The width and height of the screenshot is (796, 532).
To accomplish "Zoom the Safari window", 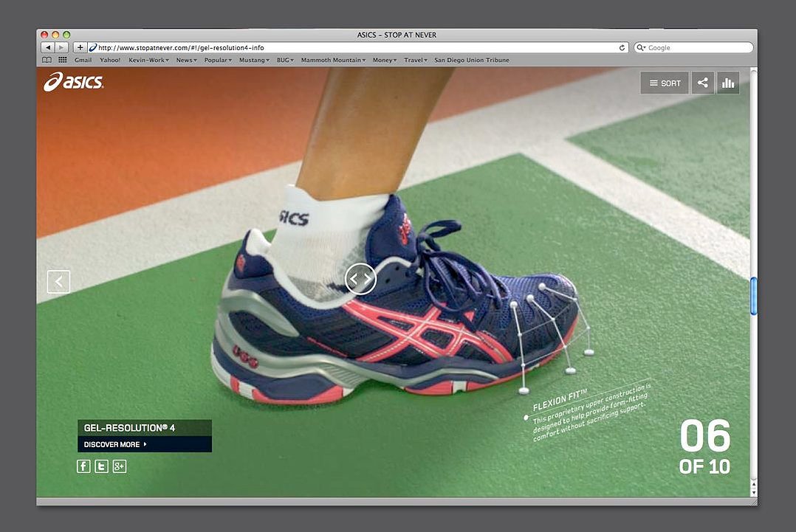I will 66,35.
